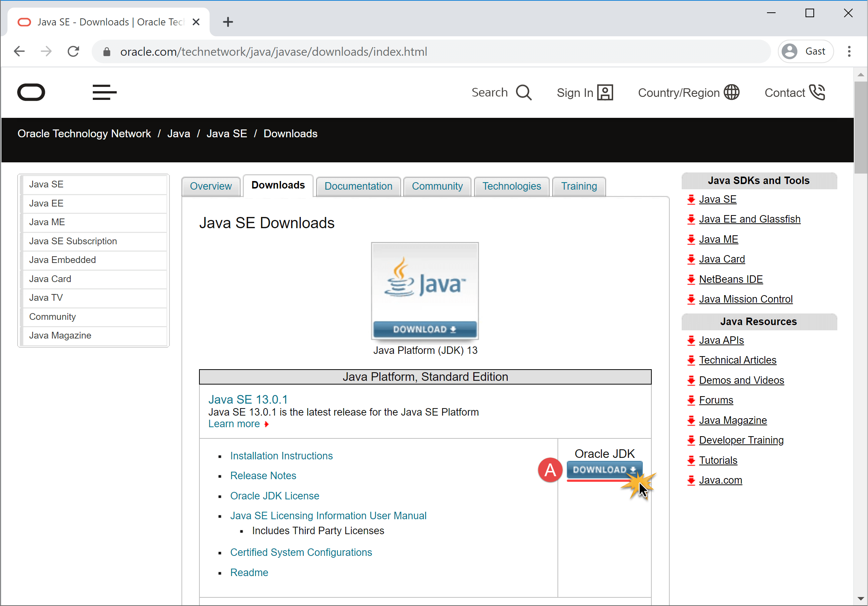The width and height of the screenshot is (868, 606).
Task: Click the Oracle JDK Download button icon
Action: click(x=604, y=469)
